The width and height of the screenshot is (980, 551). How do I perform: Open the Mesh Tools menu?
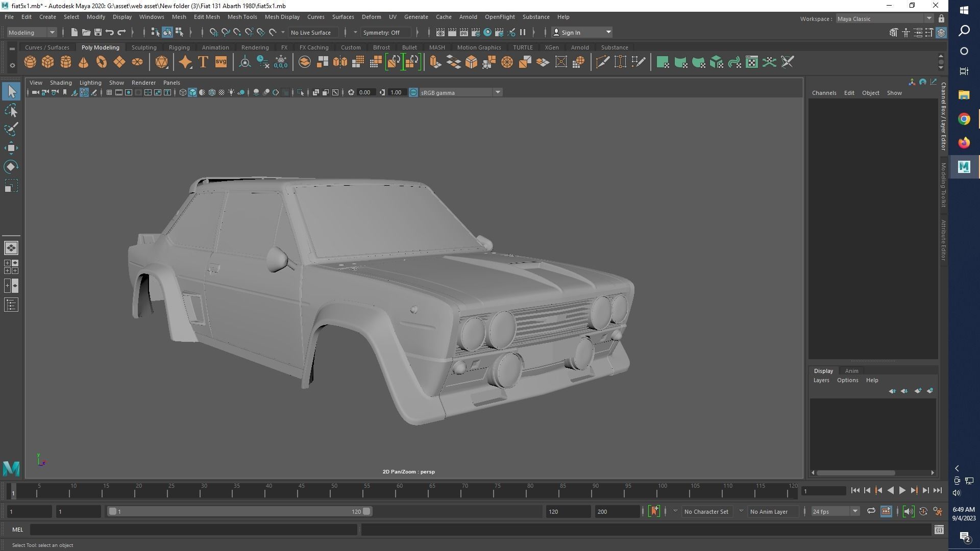(242, 17)
